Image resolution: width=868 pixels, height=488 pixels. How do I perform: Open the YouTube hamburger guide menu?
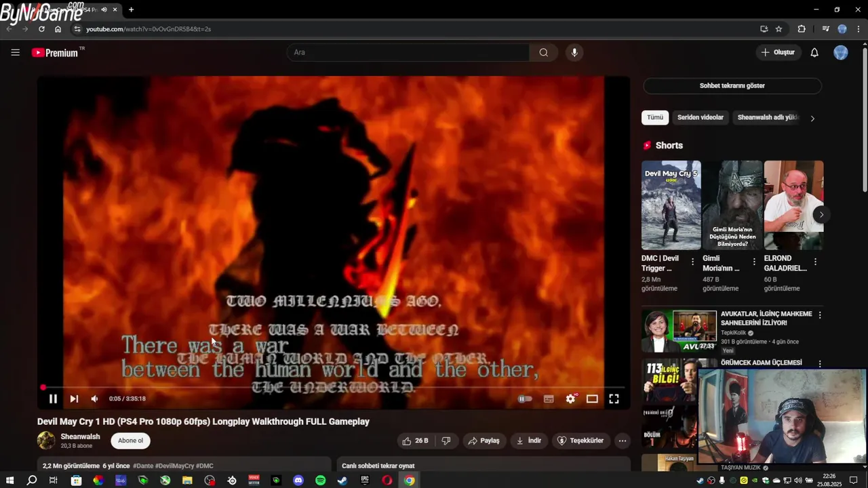[15, 52]
